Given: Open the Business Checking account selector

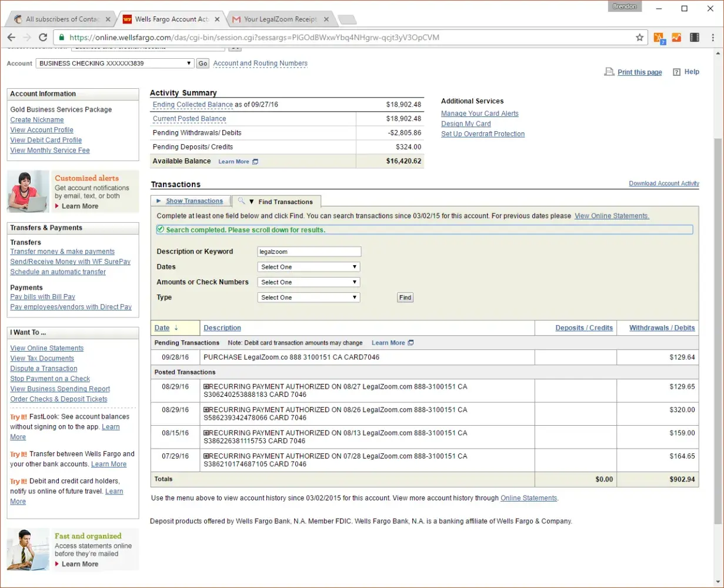Looking at the screenshot, I should 115,64.
